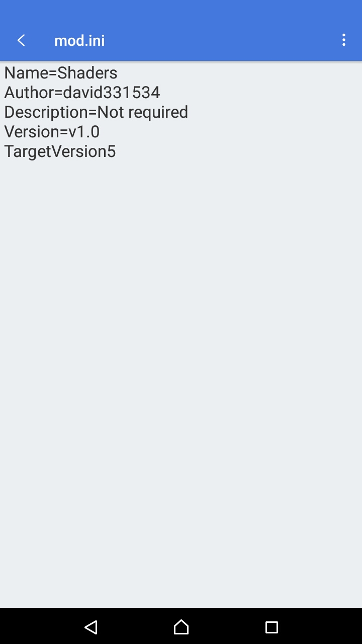The width and height of the screenshot is (362, 644).
Task: Tap the word Shaders in the first line
Action: tap(87, 73)
